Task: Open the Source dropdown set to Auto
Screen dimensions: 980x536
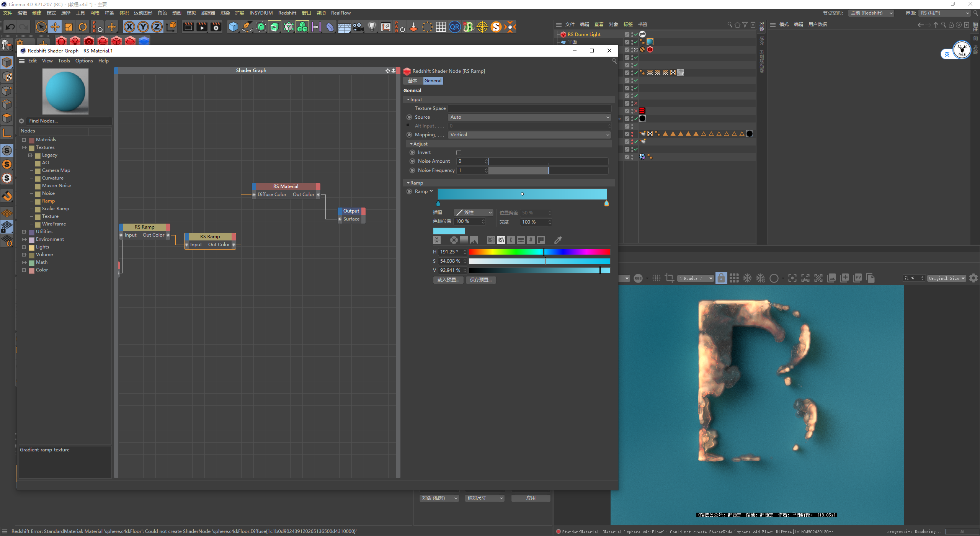Action: [x=529, y=117]
